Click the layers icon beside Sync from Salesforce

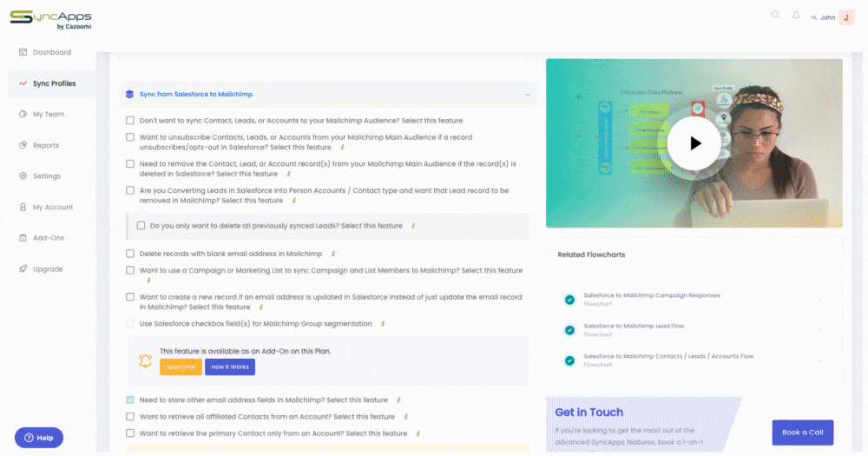pyautogui.click(x=129, y=94)
